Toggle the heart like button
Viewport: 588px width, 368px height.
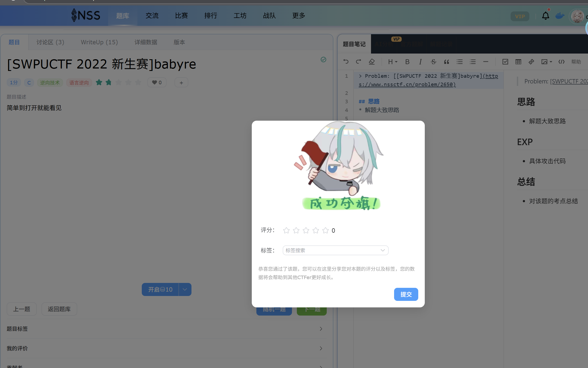pyautogui.click(x=157, y=82)
